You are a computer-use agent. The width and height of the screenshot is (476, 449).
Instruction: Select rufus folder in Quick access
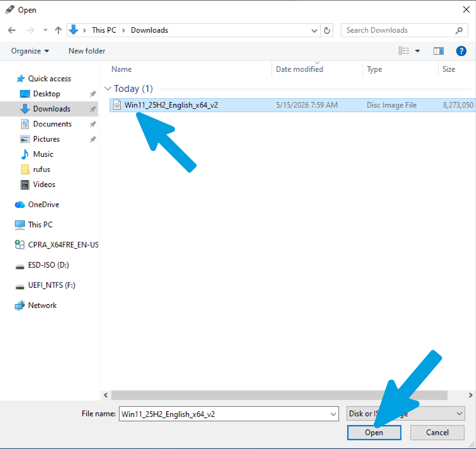click(42, 169)
